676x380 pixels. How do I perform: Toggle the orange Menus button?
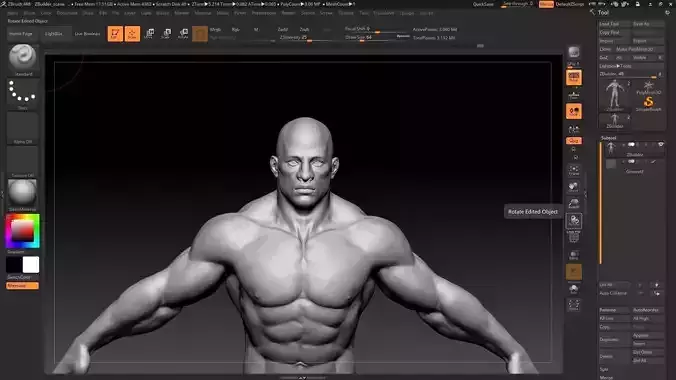(x=546, y=4)
